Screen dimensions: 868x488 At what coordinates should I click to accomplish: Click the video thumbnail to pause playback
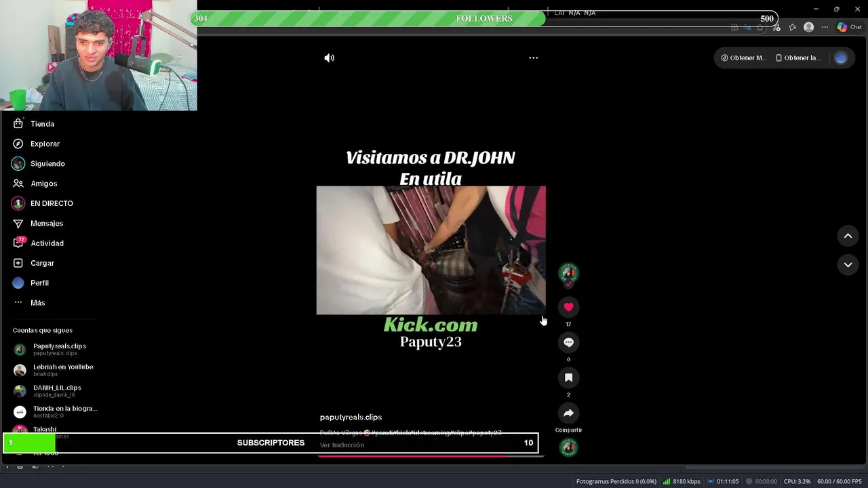431,250
